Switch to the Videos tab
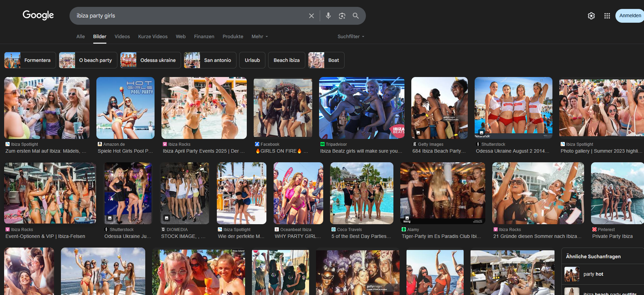Viewport: 644px width, 295px height. (x=122, y=36)
